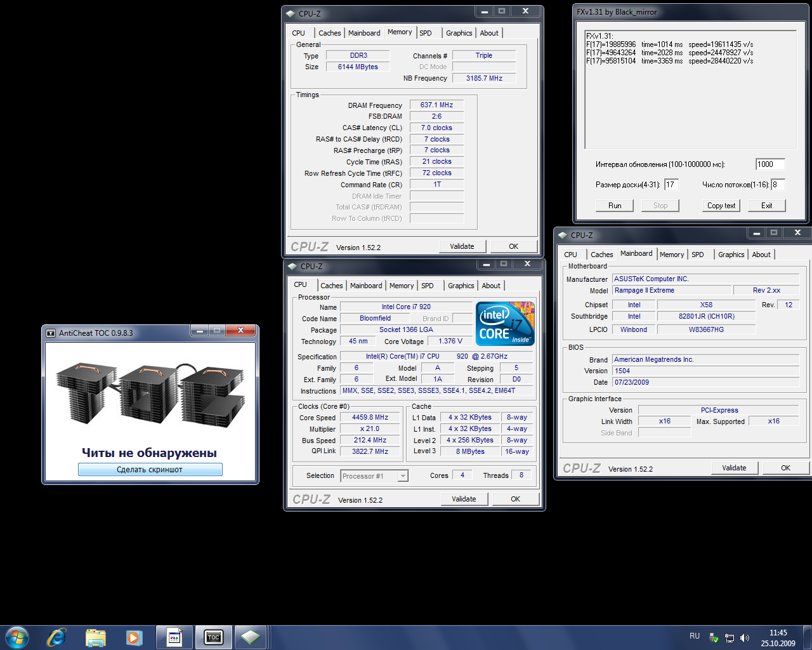Click OK in CPU-Z Mainboard window
812x650 pixels.
coord(786,468)
